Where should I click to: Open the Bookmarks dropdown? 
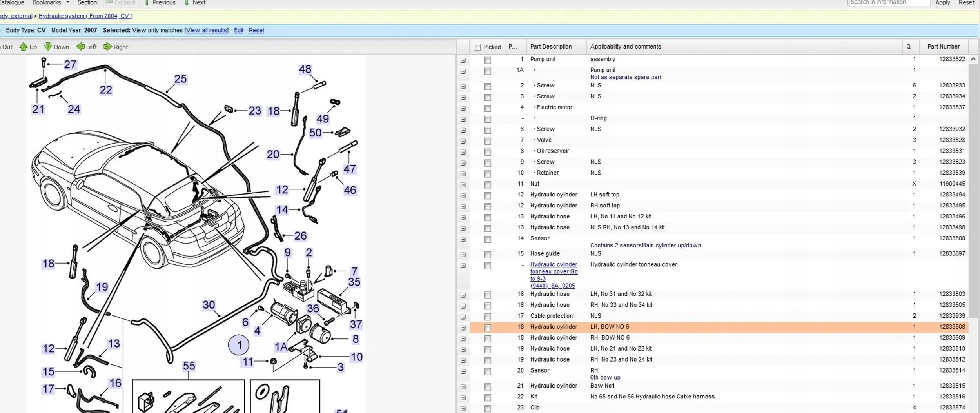pyautogui.click(x=51, y=3)
